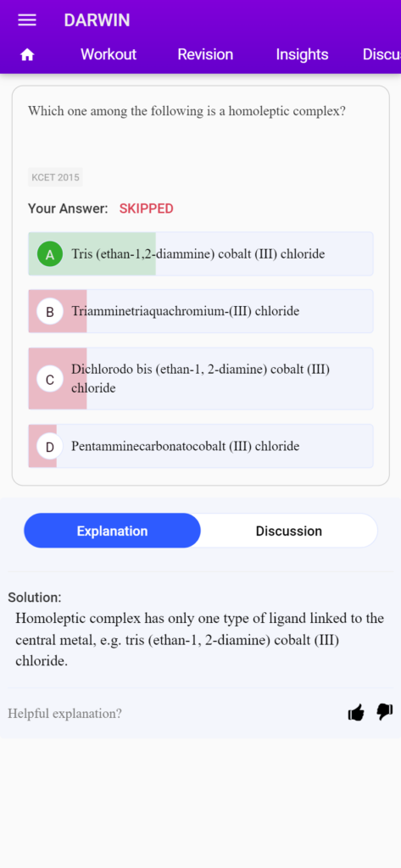401x868 pixels.
Task: Choose Tris (ethan-1,2-diammine) cobalt answer
Action: 201,253
